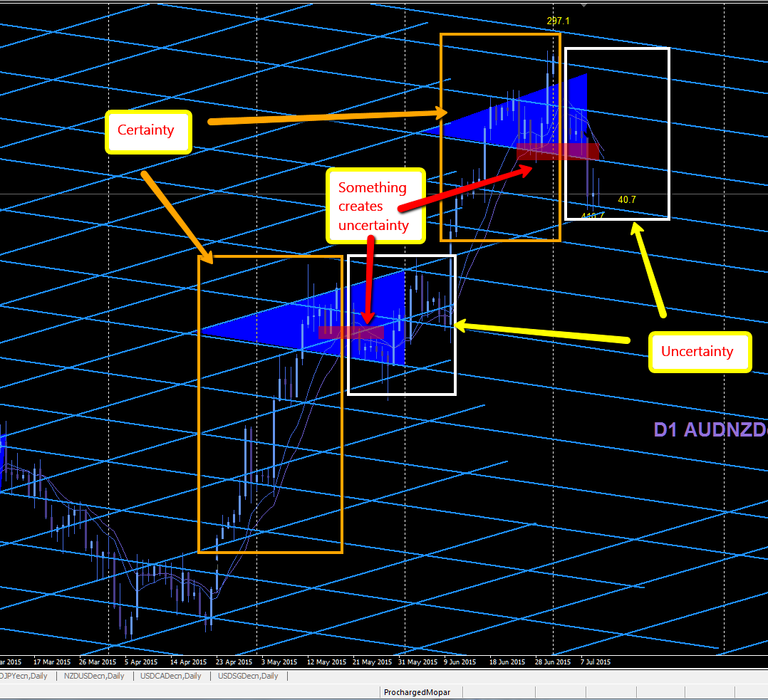This screenshot has height=700, width=768.
Task: Click the 9 Jun 2015 date label
Action: coord(460,662)
